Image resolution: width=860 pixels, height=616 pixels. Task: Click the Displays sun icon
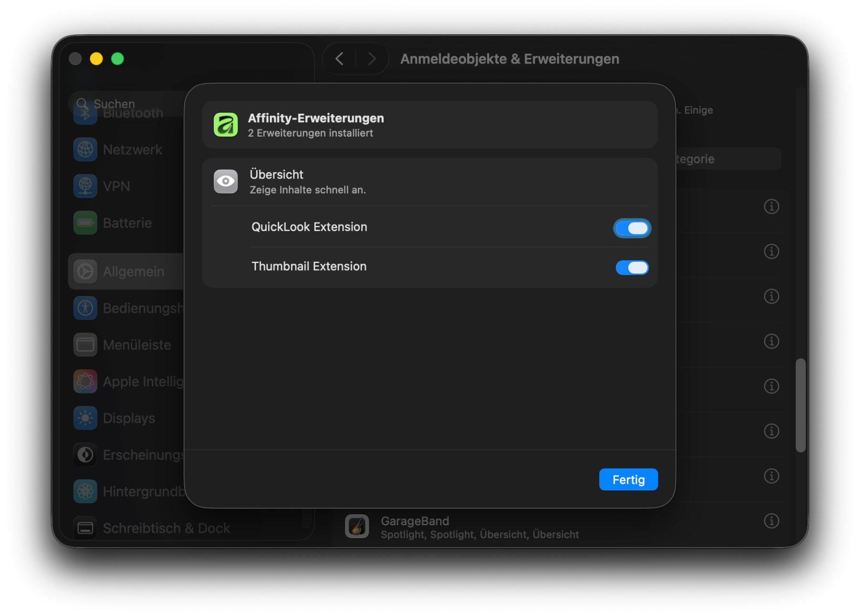pyautogui.click(x=86, y=418)
